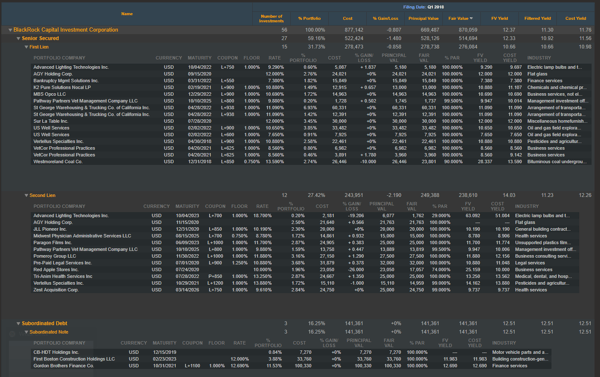
Task: Select Tri-Anim Health Services Inc row
Action: (x=305, y=276)
